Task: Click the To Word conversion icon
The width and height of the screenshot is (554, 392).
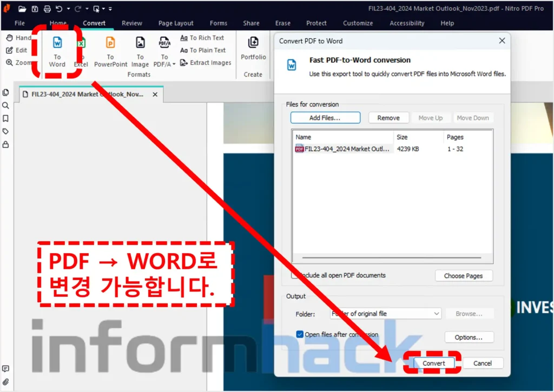Action: coord(57,43)
